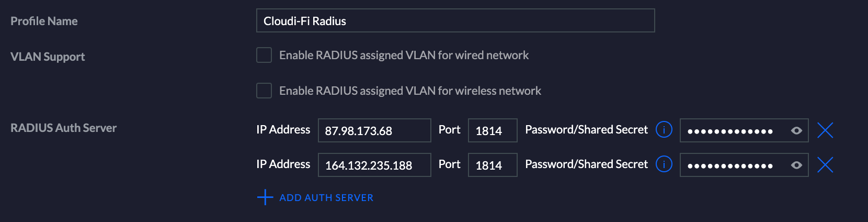The width and height of the screenshot is (868, 222).
Task: Click the info icon for the 87.98.173.68 server secret
Action: [664, 129]
